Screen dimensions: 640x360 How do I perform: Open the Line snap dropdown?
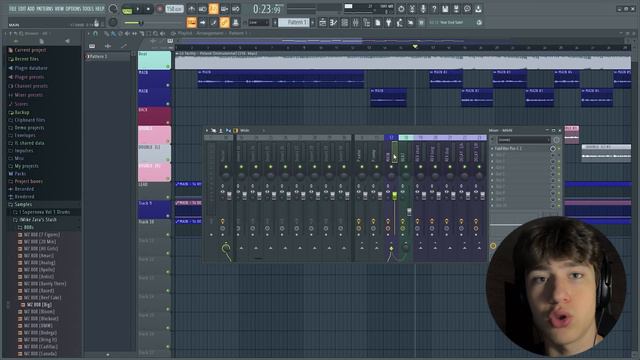point(259,22)
